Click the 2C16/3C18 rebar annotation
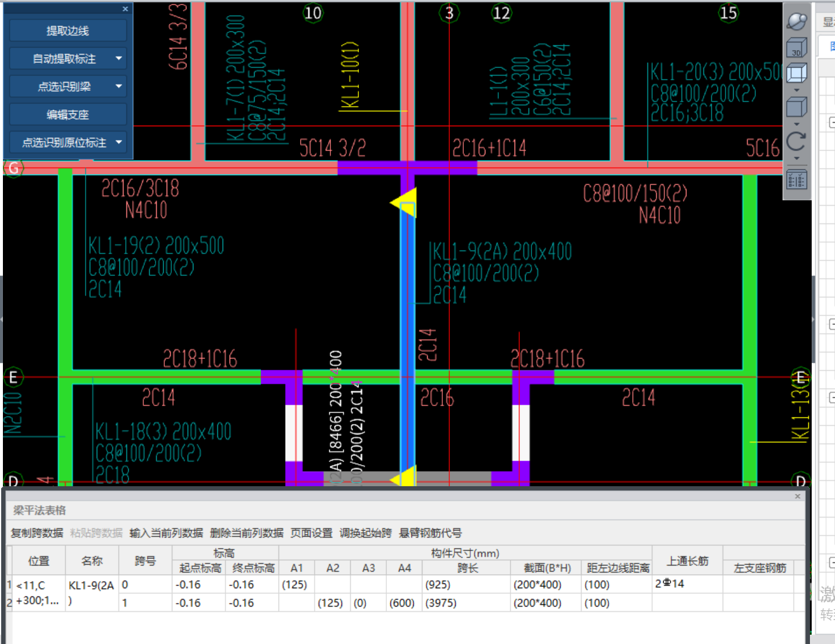Viewport: 835px width, 644px height. 140,189
